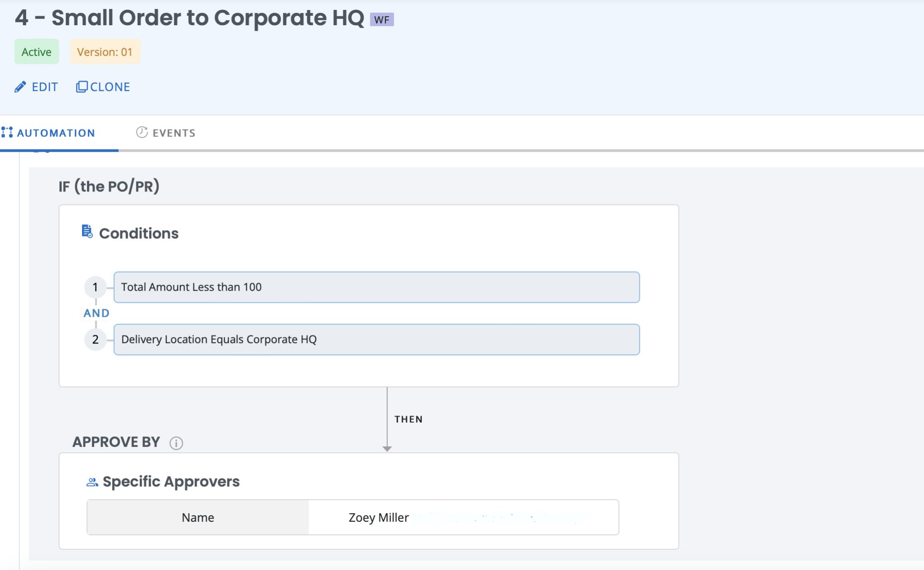Click the Version: 01 badge
The image size is (924, 570).
[105, 52]
